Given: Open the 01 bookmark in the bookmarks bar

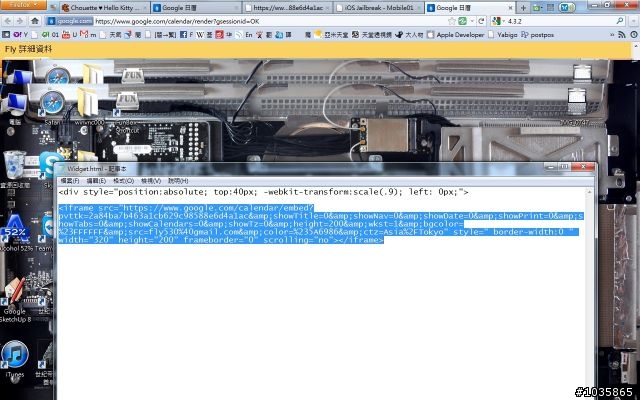Looking at the screenshot, I should click(50, 35).
